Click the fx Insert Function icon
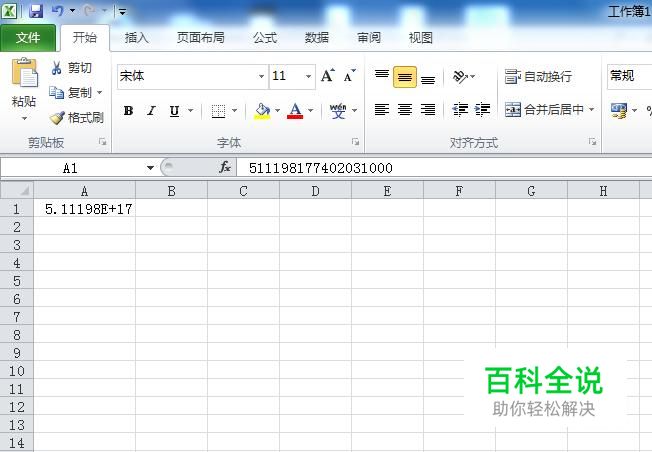Screen dimensions: 652x452 click(225, 168)
